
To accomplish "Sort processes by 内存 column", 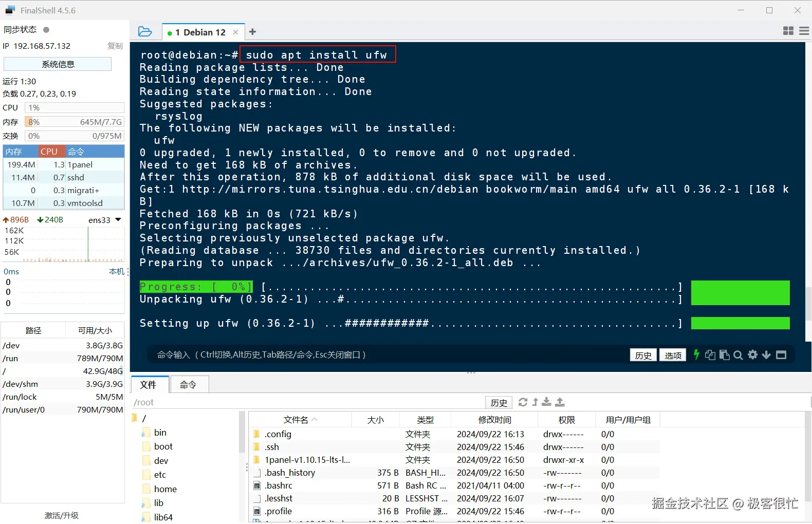I will click(21, 152).
